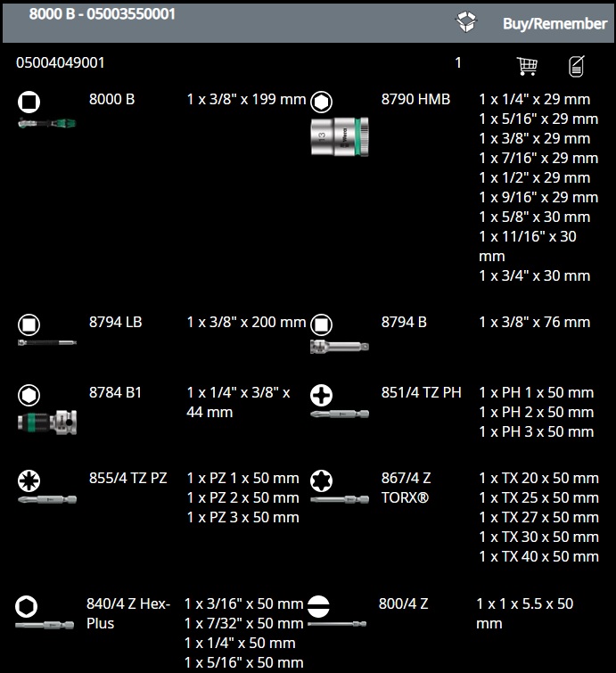Open the 8794 B extension thumbnail
Image resolution: width=616 pixels, height=673 pixels.
(340, 347)
